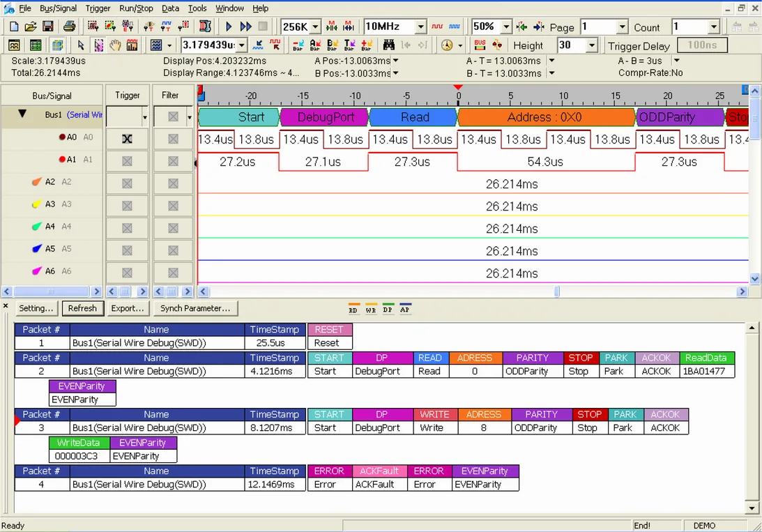
Task: Click the Refresh button
Action: [x=82, y=308]
